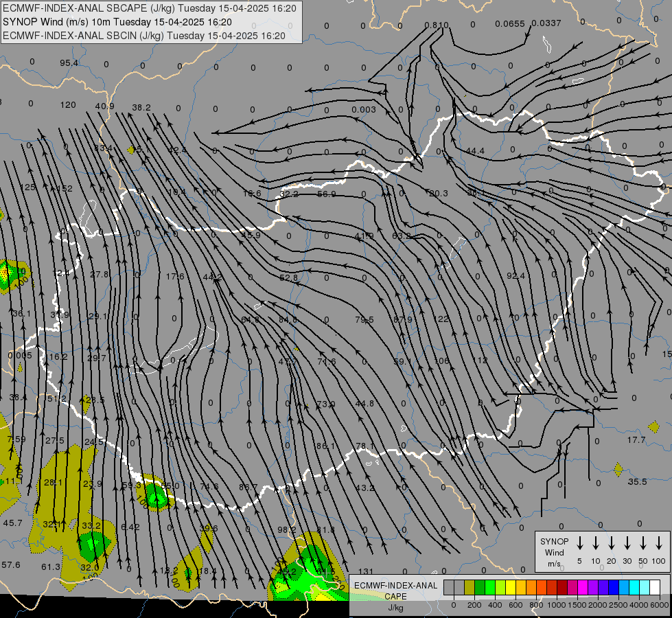
Task: Click the '35.5' value on the map
Action: (x=637, y=481)
